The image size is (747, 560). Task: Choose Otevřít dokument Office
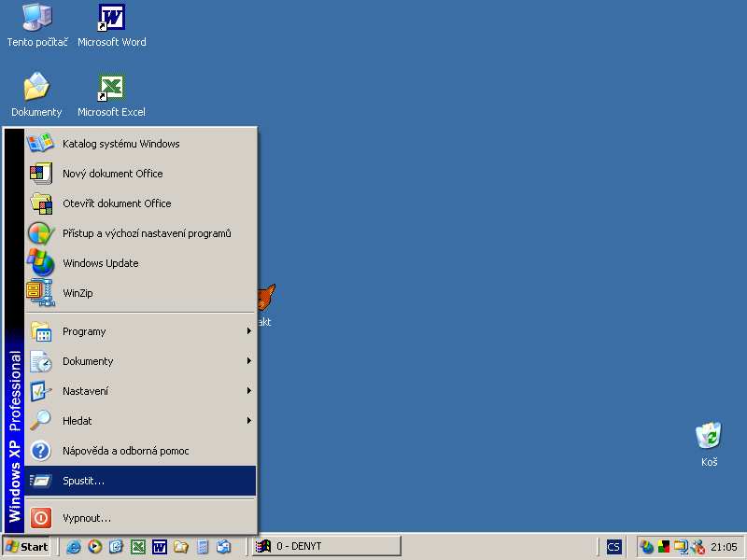tap(140, 203)
